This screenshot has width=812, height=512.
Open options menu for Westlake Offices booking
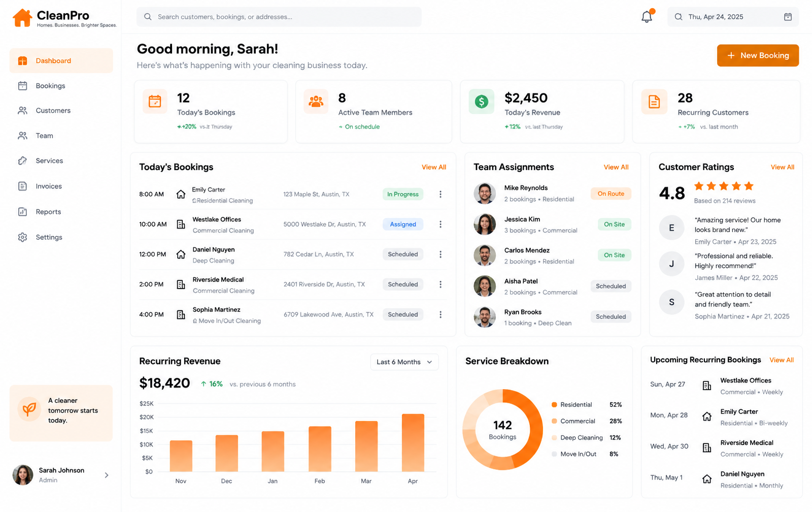click(441, 224)
